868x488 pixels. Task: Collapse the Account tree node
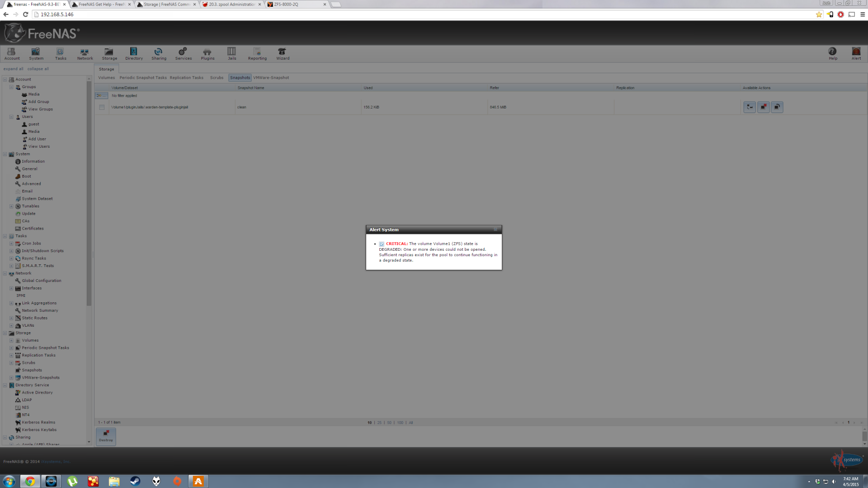click(5, 80)
